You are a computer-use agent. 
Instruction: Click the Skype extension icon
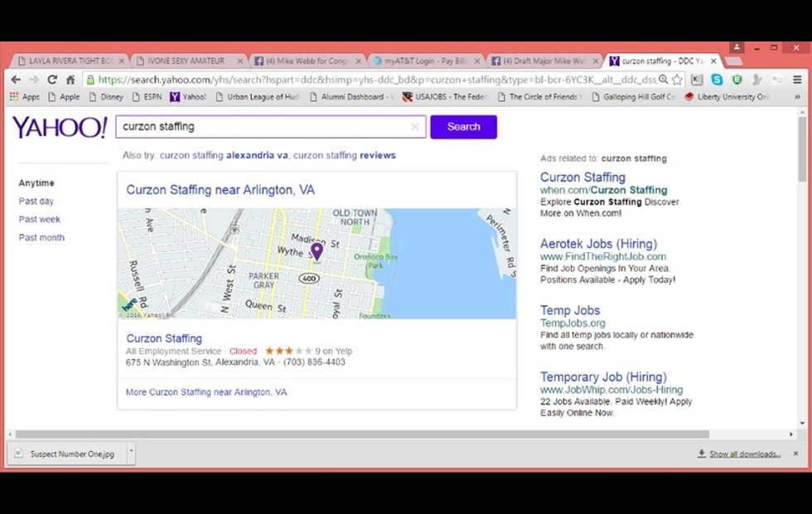point(717,80)
